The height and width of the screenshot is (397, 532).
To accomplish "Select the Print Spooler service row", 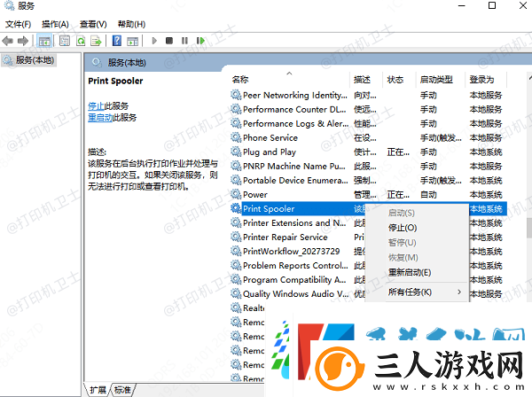I will click(369, 209).
